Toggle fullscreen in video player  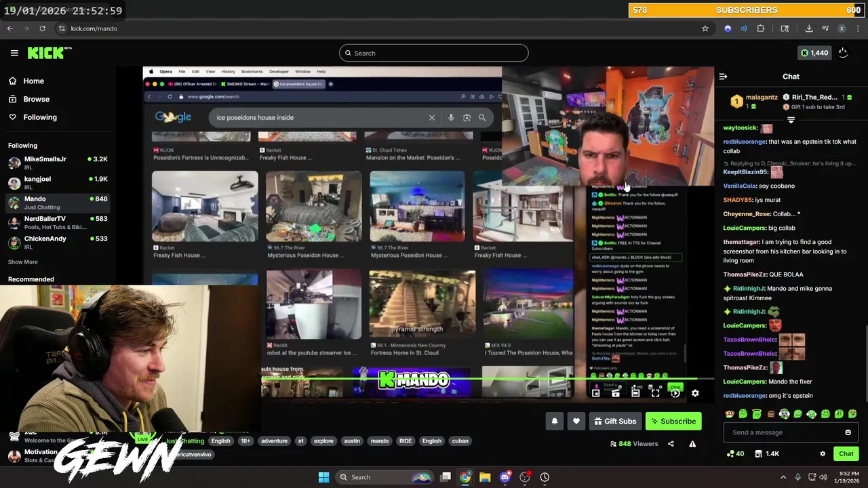(x=655, y=393)
